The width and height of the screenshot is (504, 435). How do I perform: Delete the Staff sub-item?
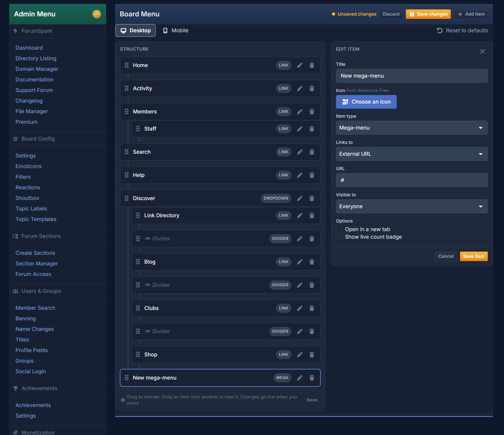click(x=312, y=129)
